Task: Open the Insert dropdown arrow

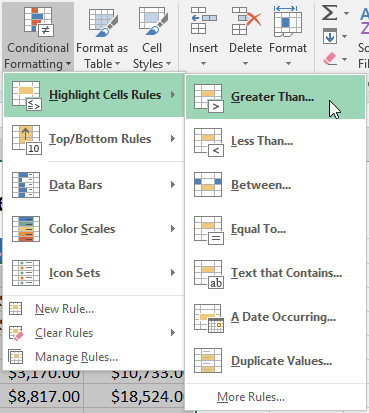Action: pos(203,63)
